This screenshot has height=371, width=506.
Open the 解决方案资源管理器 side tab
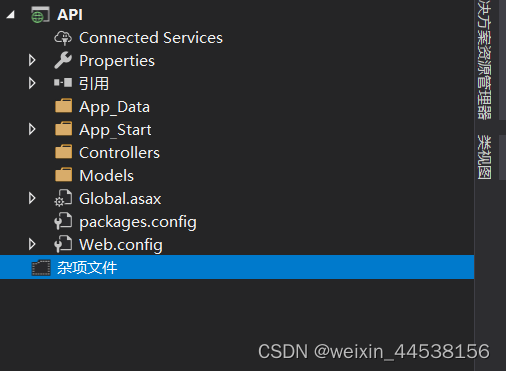(x=484, y=59)
